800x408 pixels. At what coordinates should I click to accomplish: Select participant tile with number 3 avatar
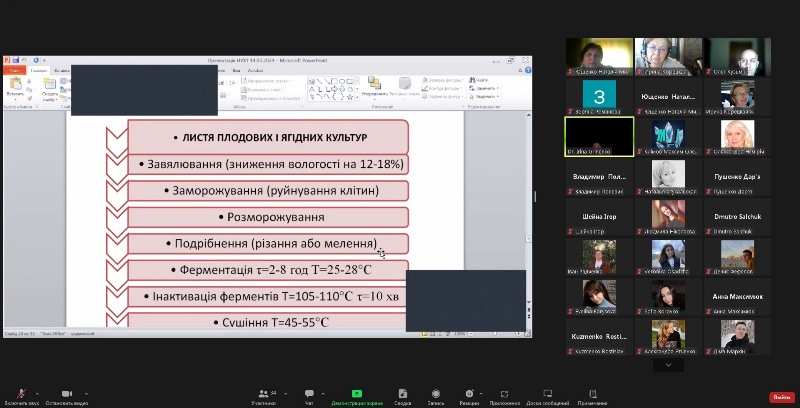pyautogui.click(x=599, y=97)
